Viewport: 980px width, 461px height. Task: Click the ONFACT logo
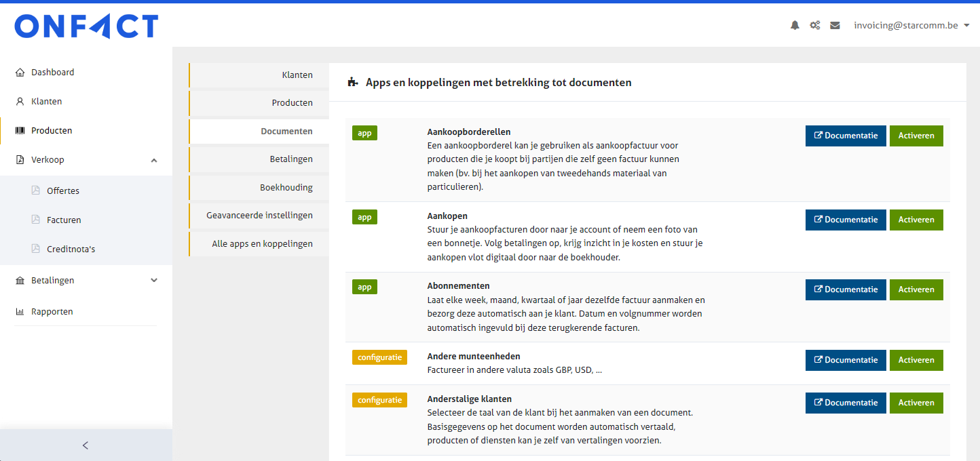[x=86, y=26]
